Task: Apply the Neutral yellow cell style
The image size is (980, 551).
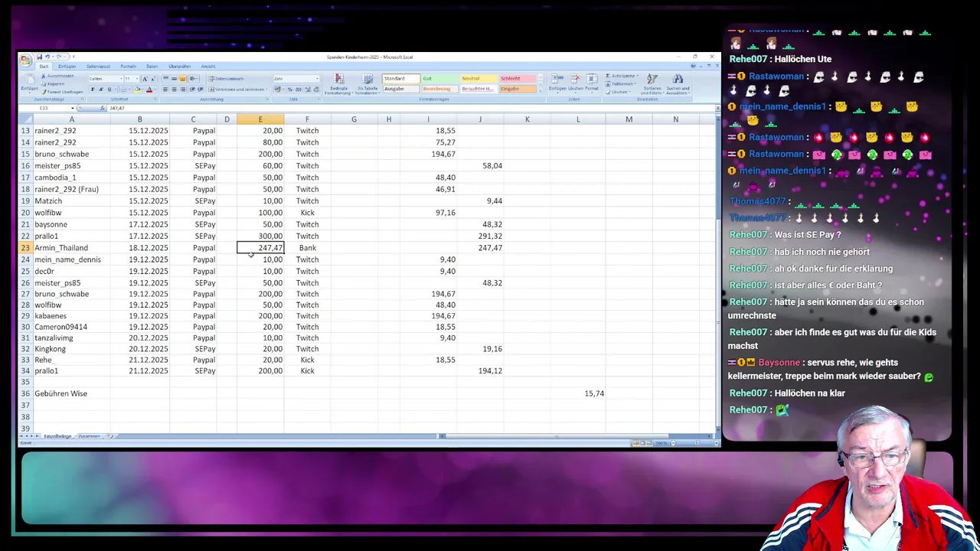Action: [x=479, y=78]
